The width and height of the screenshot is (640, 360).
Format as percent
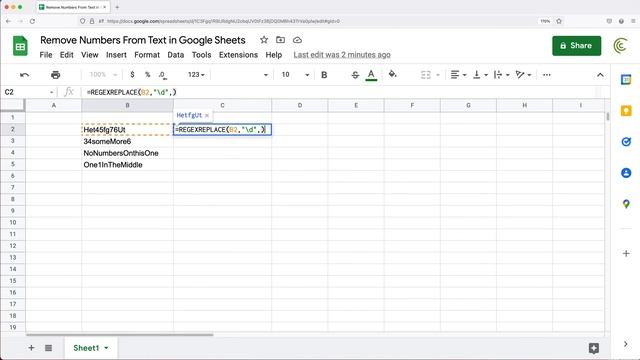(147, 75)
